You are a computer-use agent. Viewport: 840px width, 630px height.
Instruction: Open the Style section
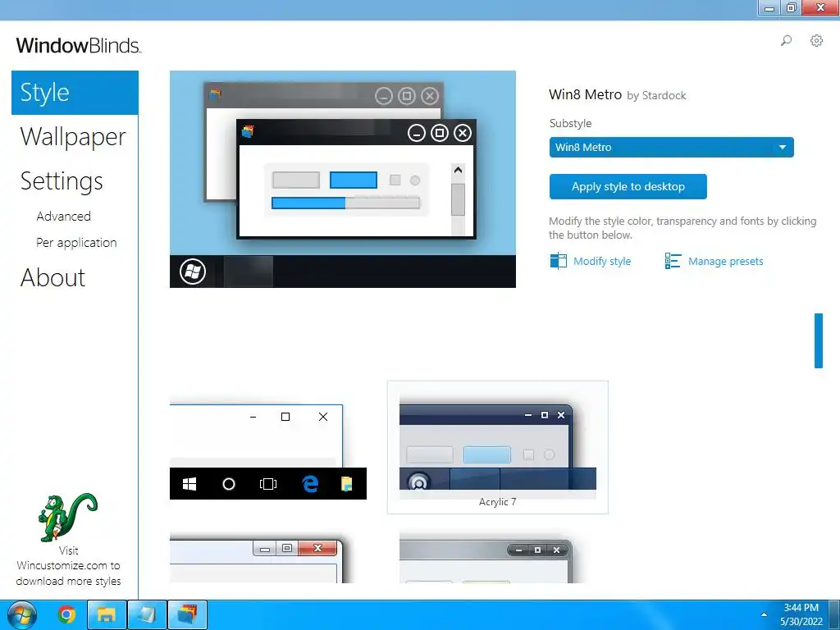coord(75,93)
